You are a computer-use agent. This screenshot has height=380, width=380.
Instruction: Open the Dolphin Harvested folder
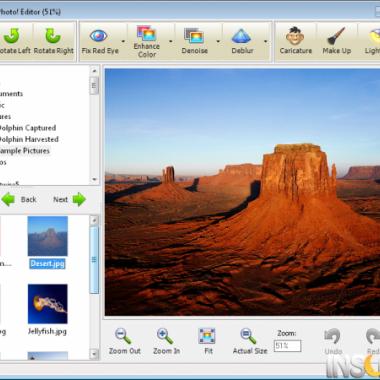29,139
